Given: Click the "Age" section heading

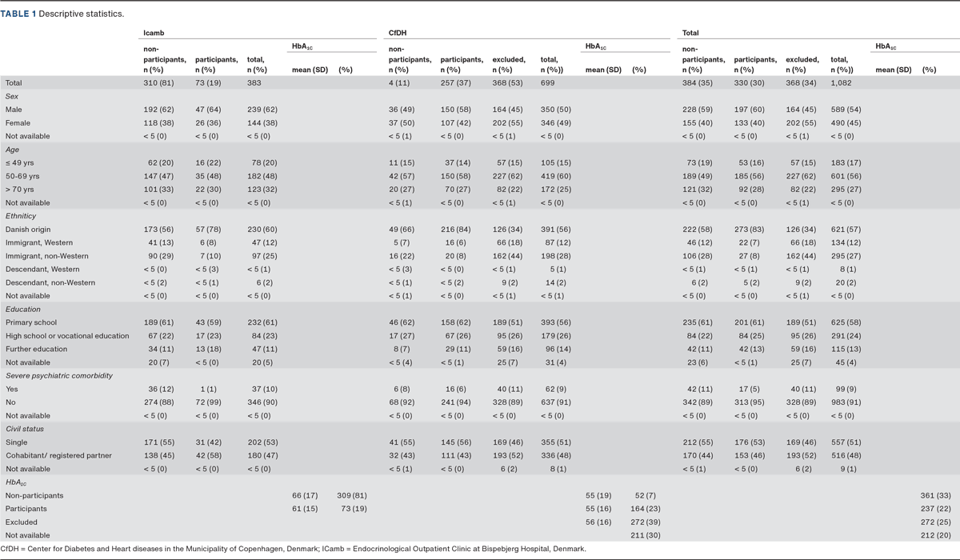Looking at the screenshot, I should point(12,149).
